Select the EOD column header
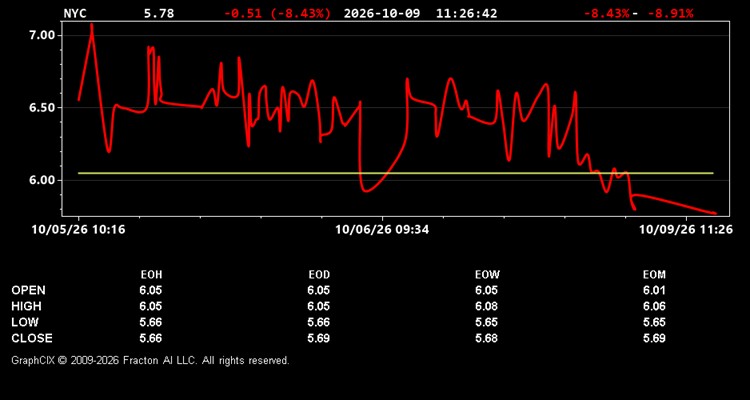The width and height of the screenshot is (750, 400). [x=319, y=275]
